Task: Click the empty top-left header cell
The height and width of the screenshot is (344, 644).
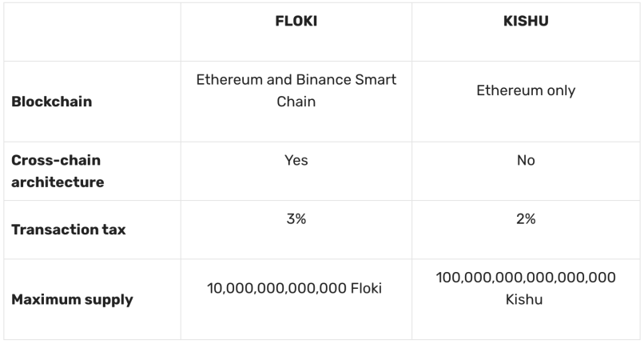Action: click(x=93, y=32)
